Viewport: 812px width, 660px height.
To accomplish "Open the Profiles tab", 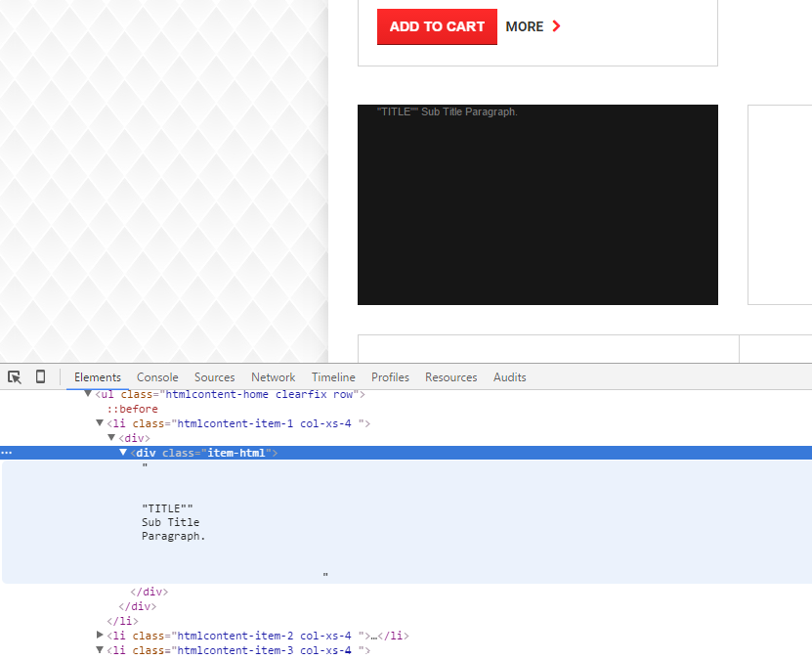I will tap(390, 377).
